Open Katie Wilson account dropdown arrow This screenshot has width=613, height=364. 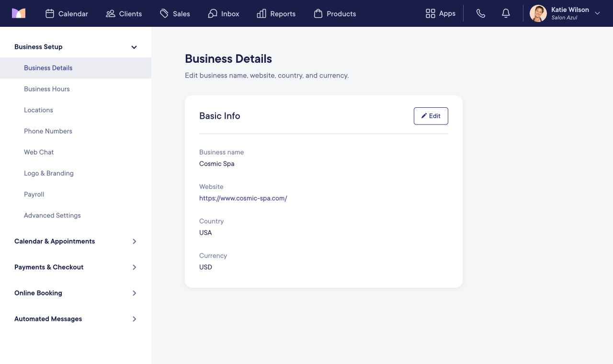(x=597, y=13)
